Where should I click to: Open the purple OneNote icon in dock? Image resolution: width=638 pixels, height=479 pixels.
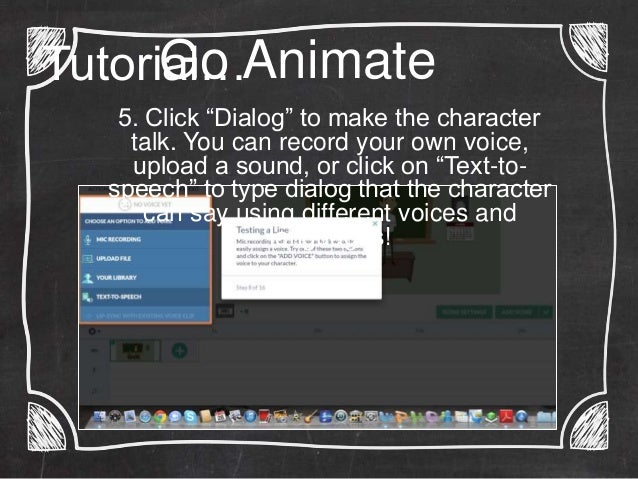[432, 416]
